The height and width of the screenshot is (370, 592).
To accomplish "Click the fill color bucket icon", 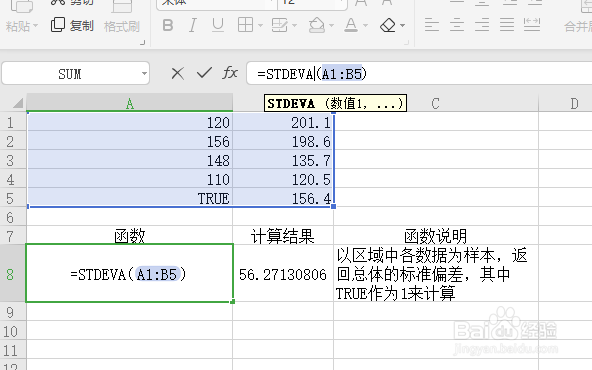I will [x=316, y=25].
